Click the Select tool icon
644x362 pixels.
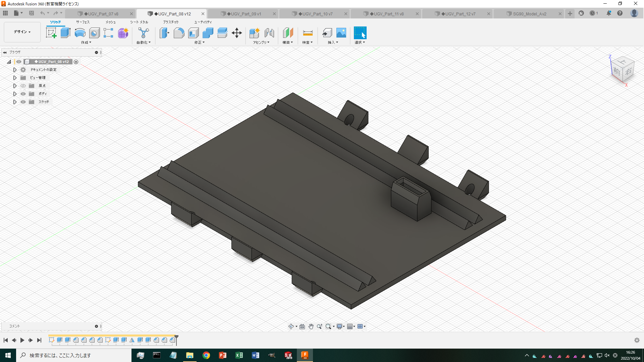[360, 33]
